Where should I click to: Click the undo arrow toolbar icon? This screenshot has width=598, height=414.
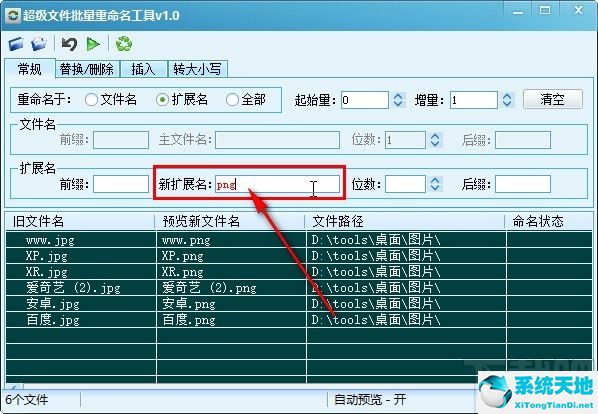[x=69, y=44]
